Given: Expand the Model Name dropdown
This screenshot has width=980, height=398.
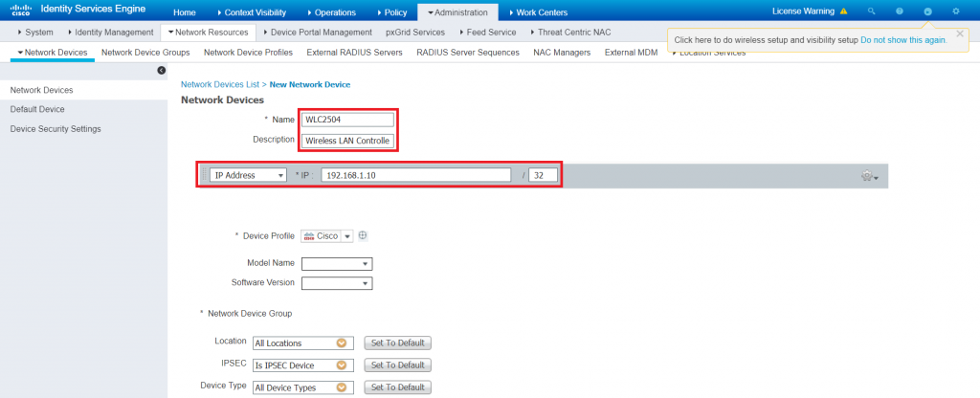Looking at the screenshot, I should (337, 264).
